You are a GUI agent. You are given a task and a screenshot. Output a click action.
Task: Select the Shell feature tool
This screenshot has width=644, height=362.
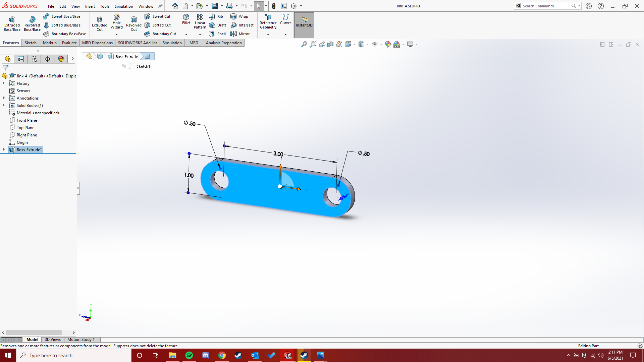217,34
